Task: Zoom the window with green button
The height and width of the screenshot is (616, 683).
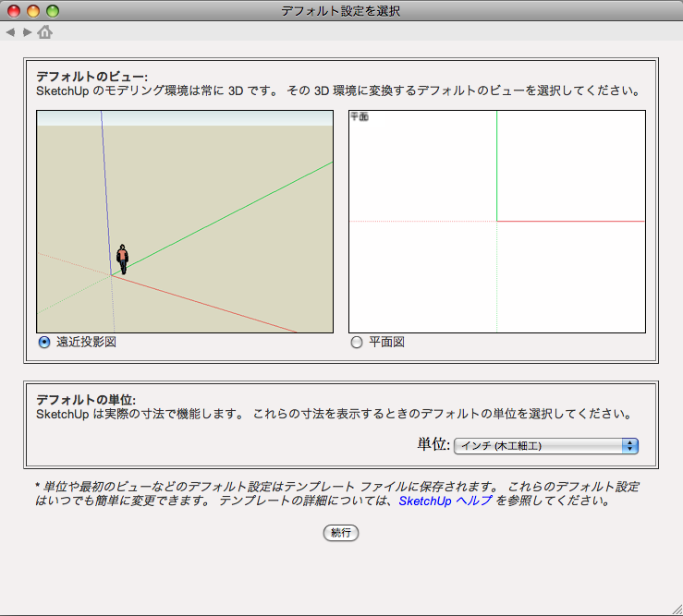Action: coord(53,11)
